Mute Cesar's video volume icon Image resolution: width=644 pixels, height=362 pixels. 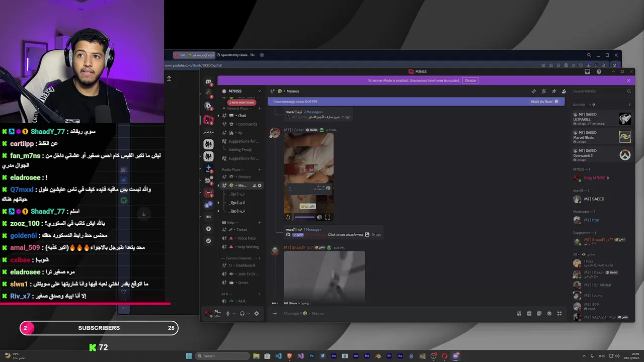click(x=319, y=217)
